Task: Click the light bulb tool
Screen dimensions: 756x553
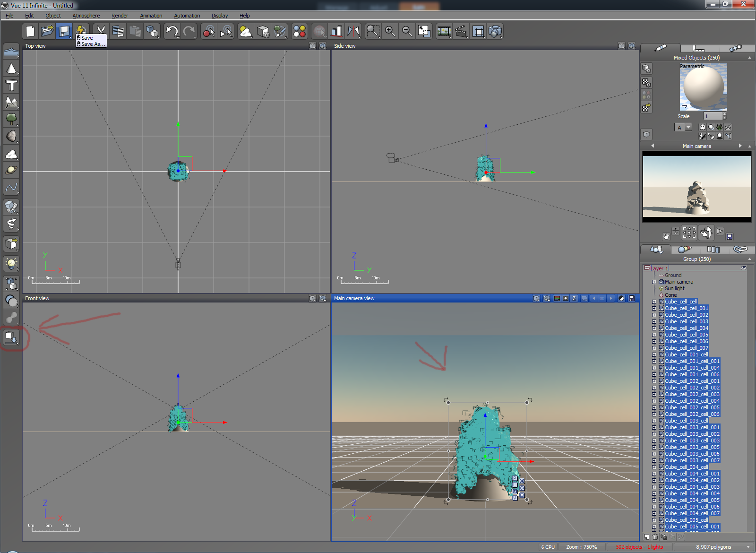Action: point(11,263)
